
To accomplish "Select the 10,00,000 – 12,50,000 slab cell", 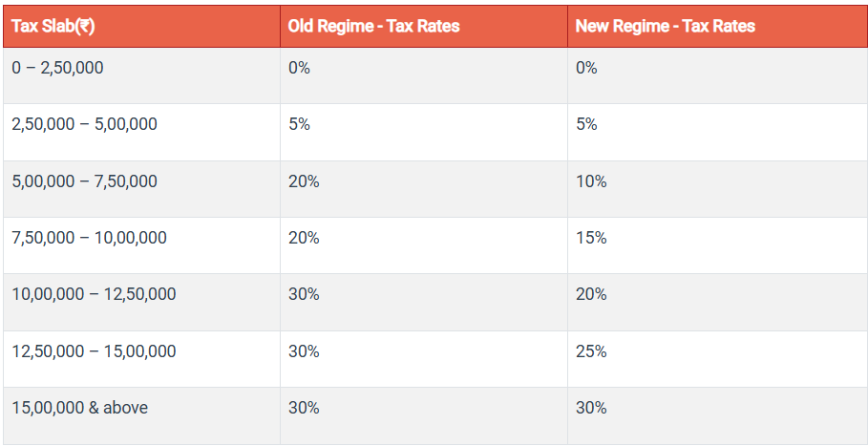I will click(x=94, y=294).
